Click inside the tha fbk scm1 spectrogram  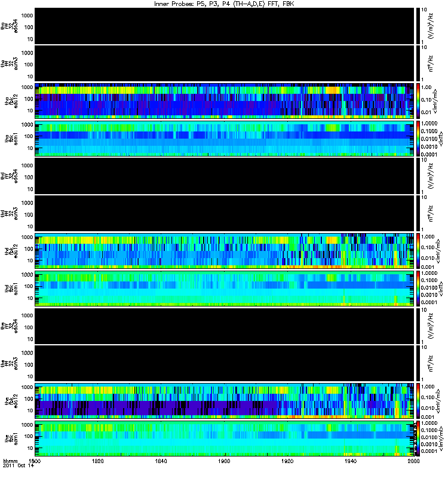[225, 139]
